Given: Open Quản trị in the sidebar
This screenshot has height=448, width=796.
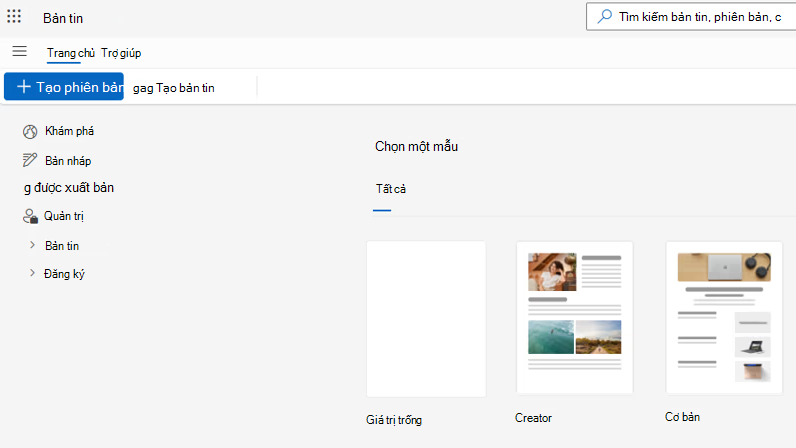Looking at the screenshot, I should [x=63, y=216].
